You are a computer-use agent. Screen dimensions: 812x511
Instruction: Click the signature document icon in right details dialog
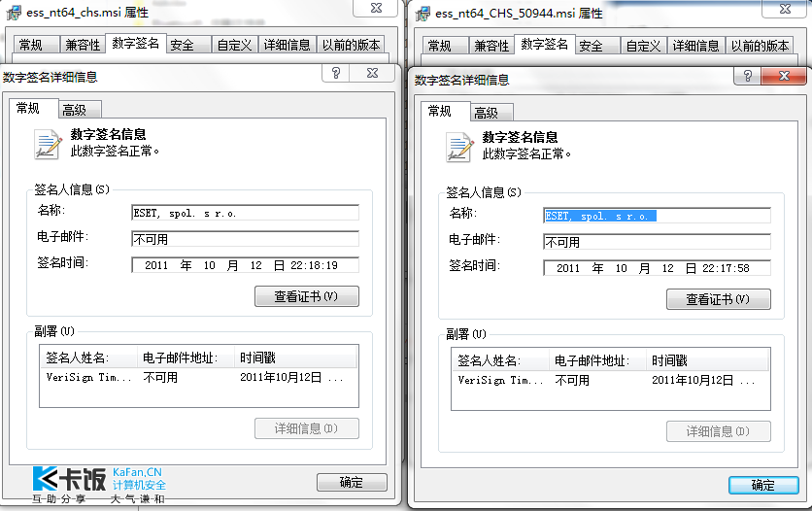pos(458,147)
